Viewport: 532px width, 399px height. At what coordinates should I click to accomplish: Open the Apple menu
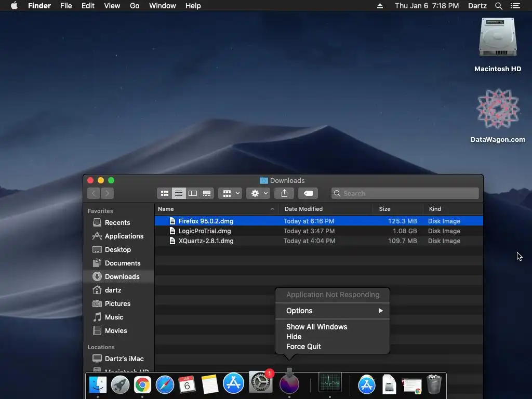[14, 6]
